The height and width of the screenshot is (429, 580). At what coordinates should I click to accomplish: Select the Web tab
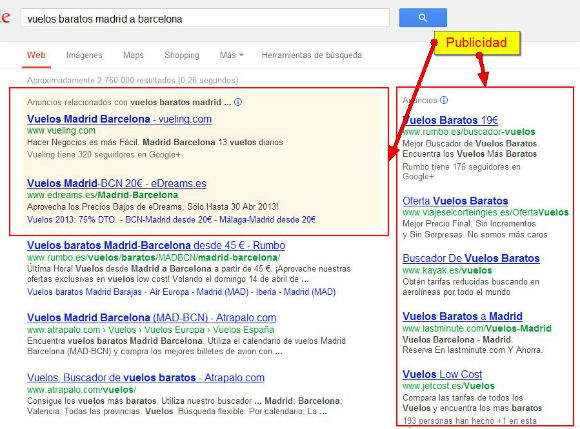click(36, 55)
